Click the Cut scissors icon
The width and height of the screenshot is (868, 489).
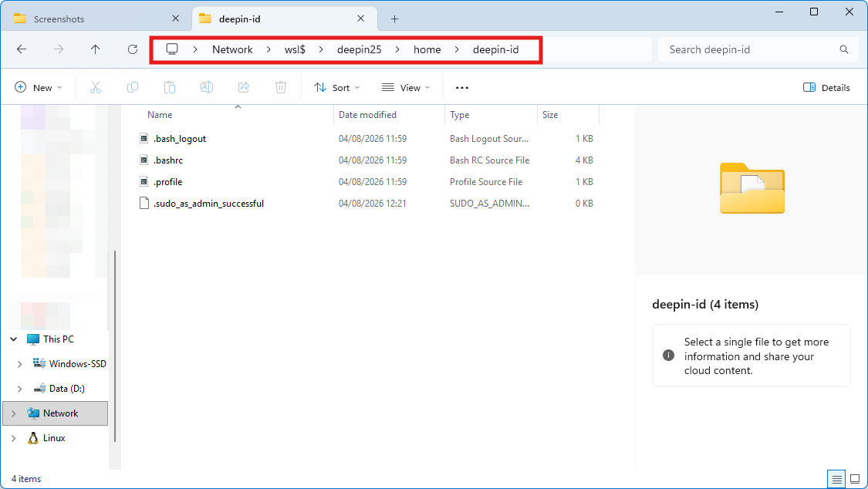pos(96,87)
